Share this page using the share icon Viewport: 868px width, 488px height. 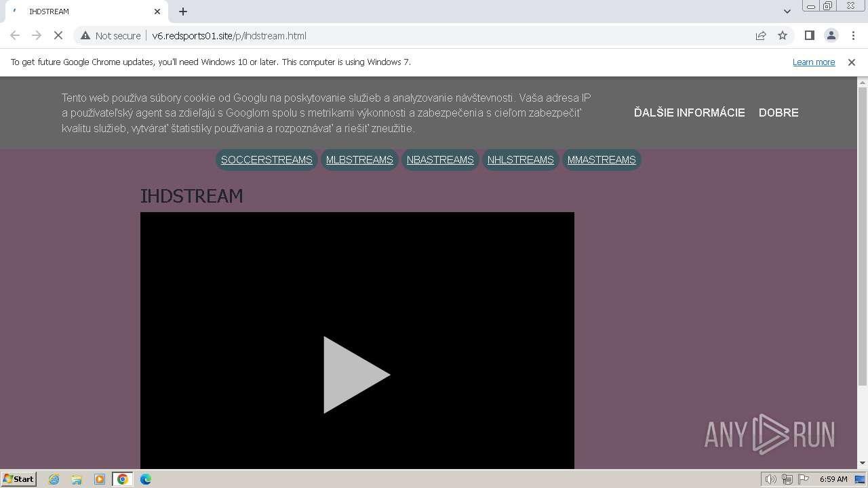pyautogui.click(x=761, y=35)
